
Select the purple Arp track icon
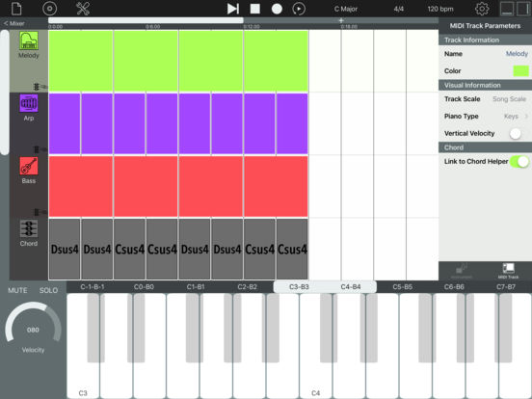(29, 103)
